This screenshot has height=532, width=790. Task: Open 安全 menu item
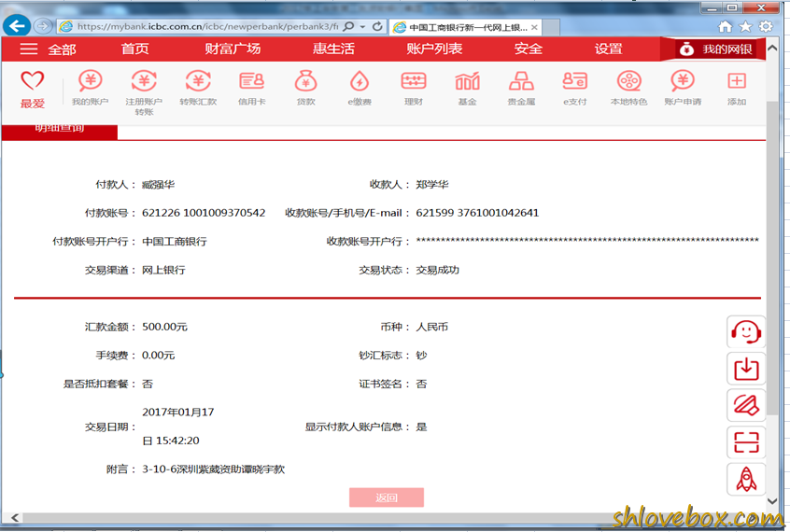pos(528,49)
